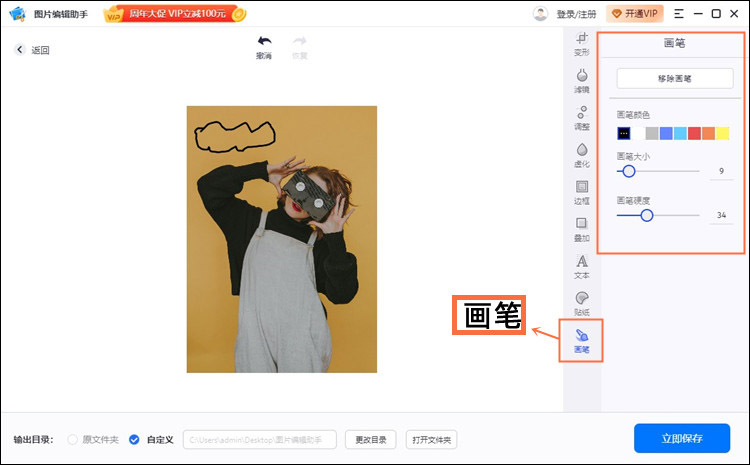750x465 pixels.
Task: Click the 撤消 (undo) arrow
Action: [x=264, y=46]
